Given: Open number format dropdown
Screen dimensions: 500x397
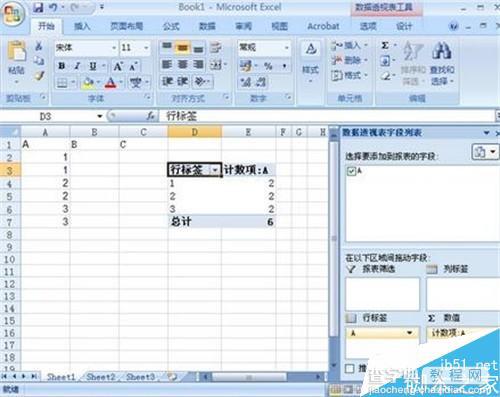Looking at the screenshot, I should [x=286, y=48].
